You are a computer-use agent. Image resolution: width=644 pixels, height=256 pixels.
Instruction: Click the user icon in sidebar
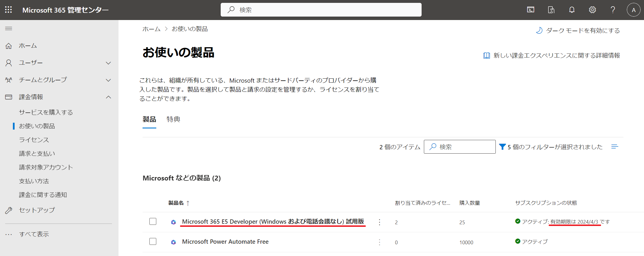coord(9,63)
